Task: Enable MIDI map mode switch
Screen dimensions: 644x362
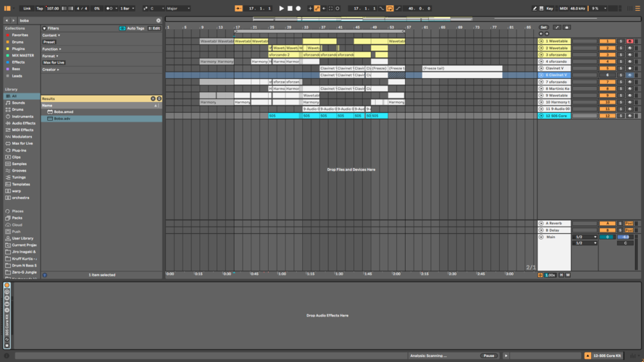Action: pyautogui.click(x=562, y=8)
